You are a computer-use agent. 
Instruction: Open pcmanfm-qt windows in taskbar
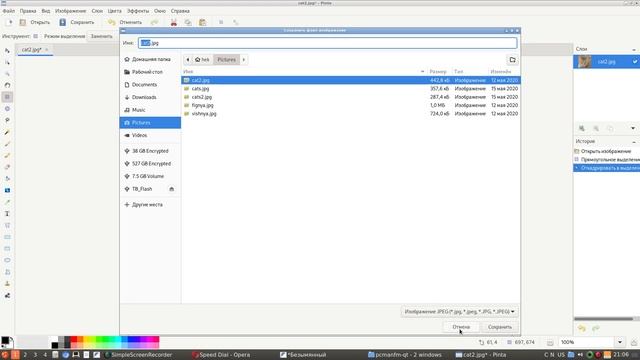point(404,355)
